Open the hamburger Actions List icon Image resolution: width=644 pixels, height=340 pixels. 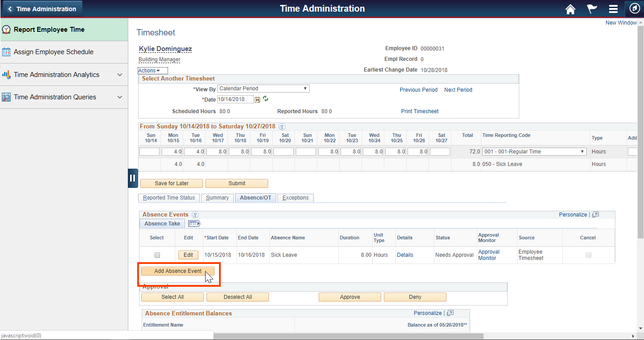613,9
